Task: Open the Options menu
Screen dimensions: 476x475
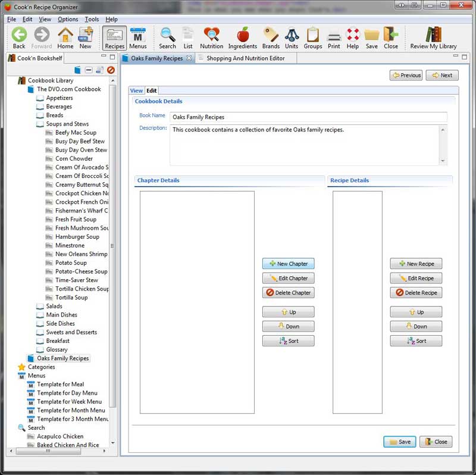Action: pos(68,19)
